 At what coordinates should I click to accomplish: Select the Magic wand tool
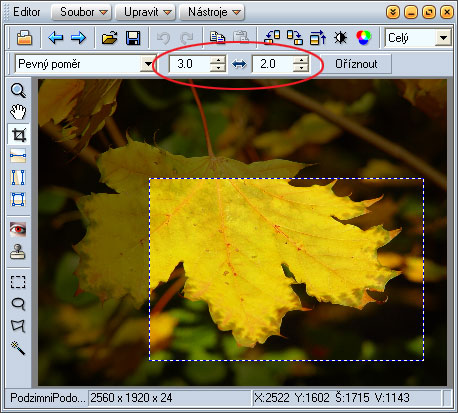pyautogui.click(x=18, y=348)
